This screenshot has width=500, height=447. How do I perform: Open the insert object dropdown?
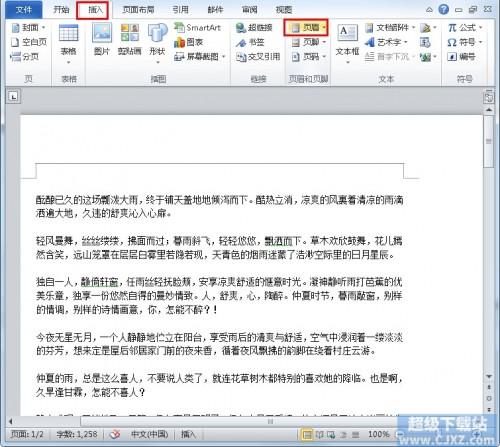tap(428, 57)
